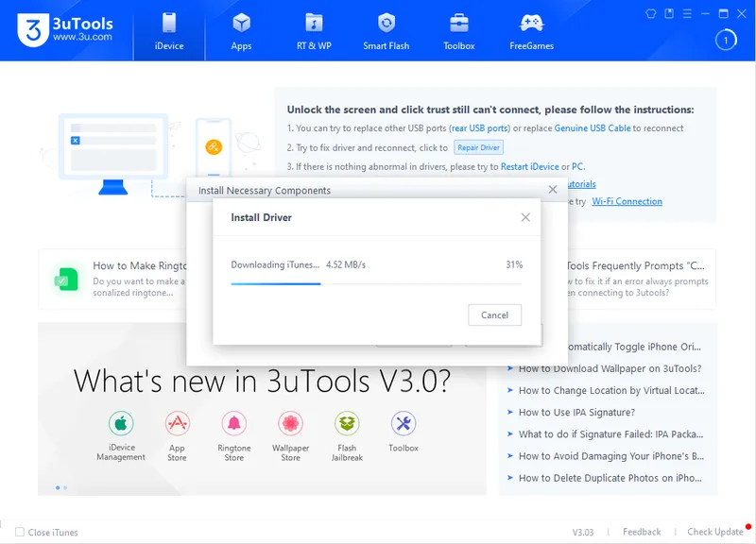This screenshot has width=756, height=544.
Task: Close the Install Driver dialog
Action: point(525,217)
